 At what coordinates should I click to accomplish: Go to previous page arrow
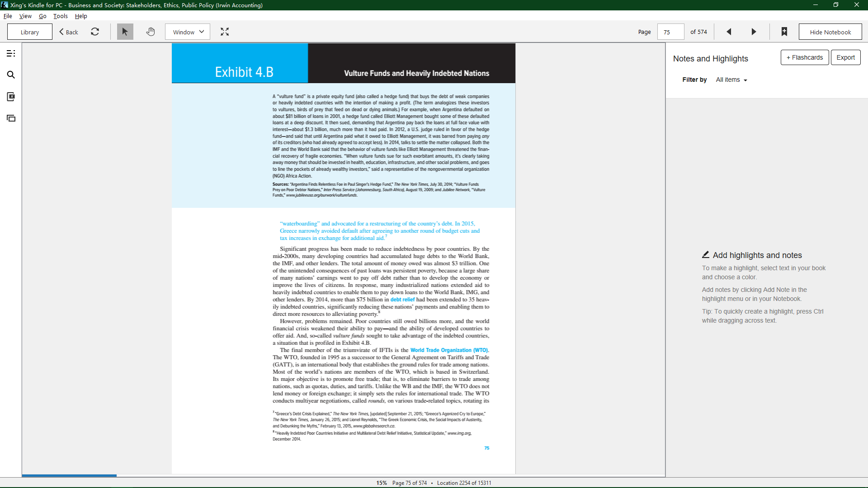click(729, 32)
